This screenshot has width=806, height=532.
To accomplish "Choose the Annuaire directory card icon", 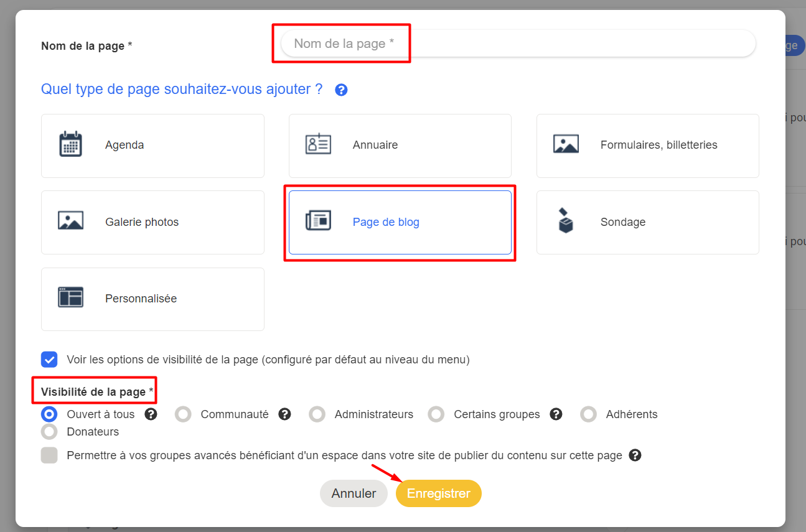I will [318, 144].
